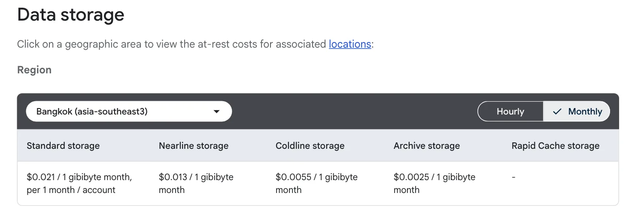Click the checkmark icon beside Monthly
Screen dimensions: 644x223
click(x=557, y=111)
